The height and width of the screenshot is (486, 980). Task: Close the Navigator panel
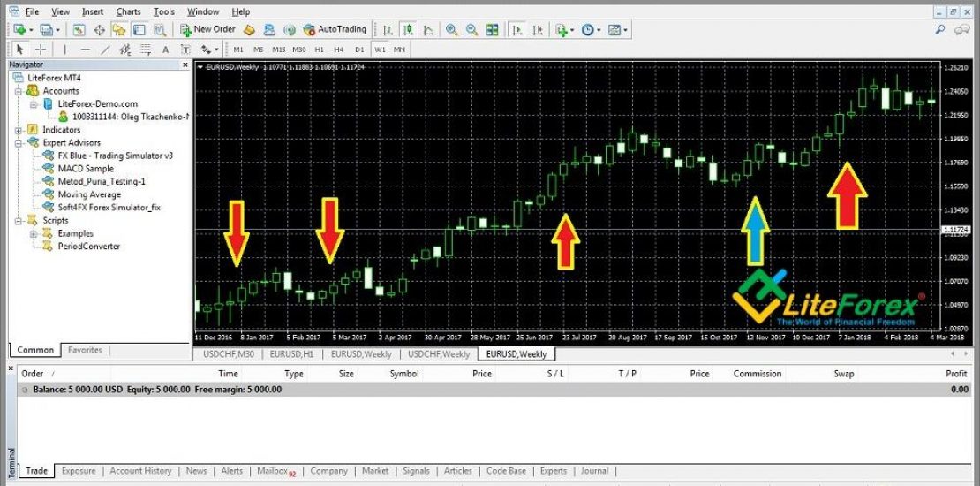185,65
